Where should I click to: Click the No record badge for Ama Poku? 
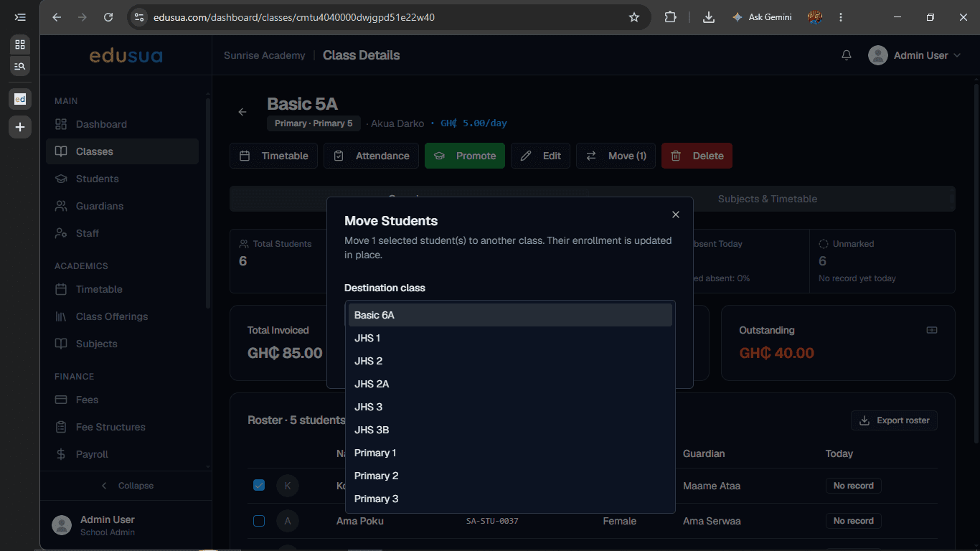point(853,521)
